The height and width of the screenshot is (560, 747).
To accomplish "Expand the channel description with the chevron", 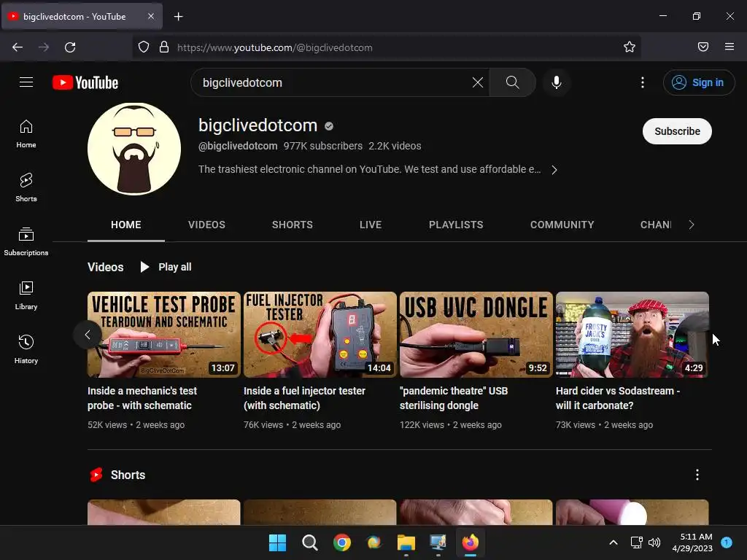I will click(554, 170).
